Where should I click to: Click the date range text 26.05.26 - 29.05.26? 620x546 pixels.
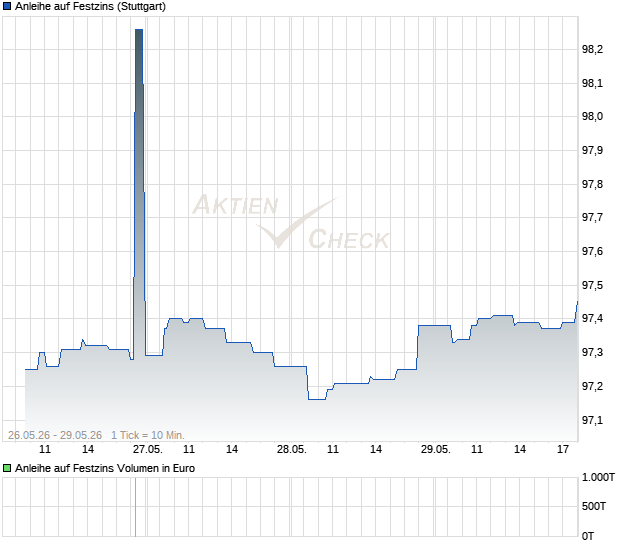click(x=55, y=435)
